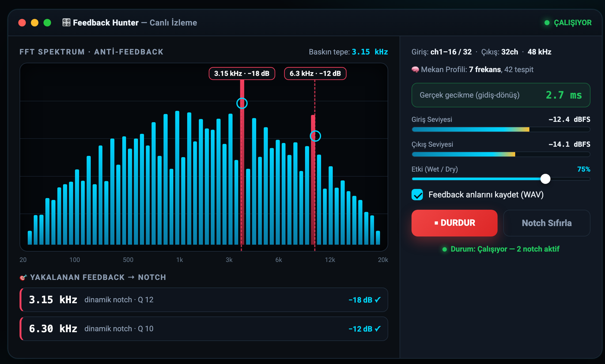Select the 6.30 kHz dinamik notch Q 10 row
Image resolution: width=605 pixels, height=364 pixels.
204,329
